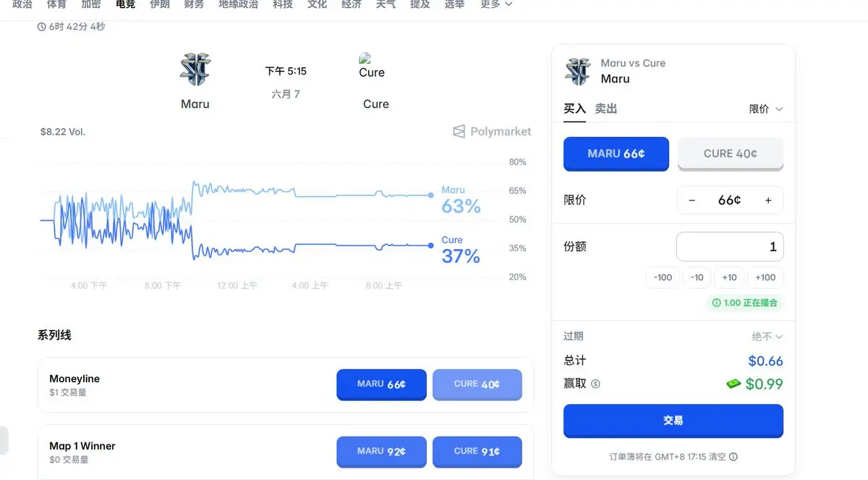Open the 绝不 expiration dropdown
868x480 pixels.
coord(767,337)
